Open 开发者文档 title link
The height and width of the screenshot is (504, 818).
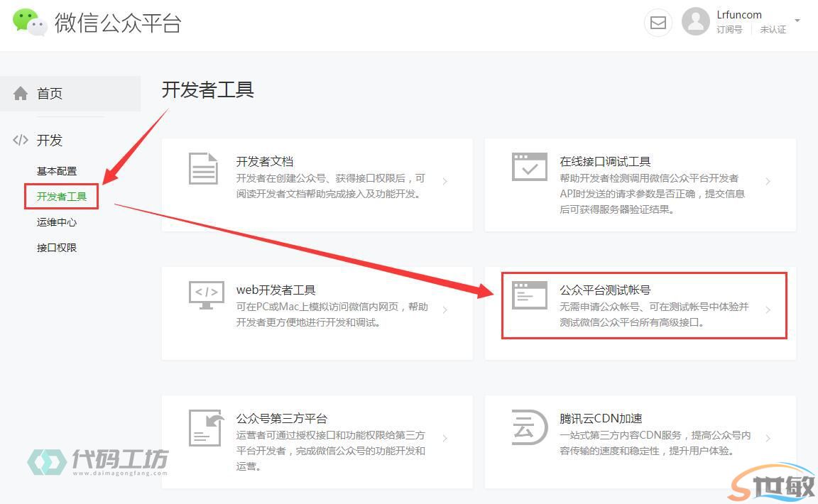coord(264,162)
